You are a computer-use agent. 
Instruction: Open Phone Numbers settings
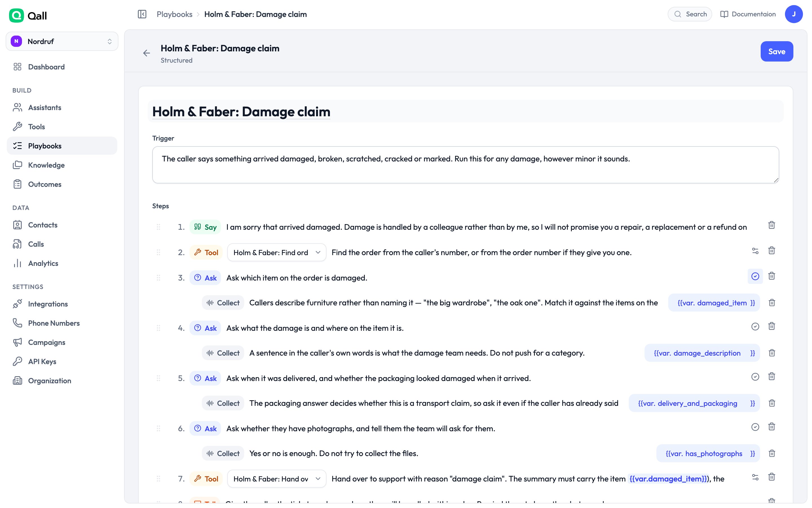coord(62,323)
